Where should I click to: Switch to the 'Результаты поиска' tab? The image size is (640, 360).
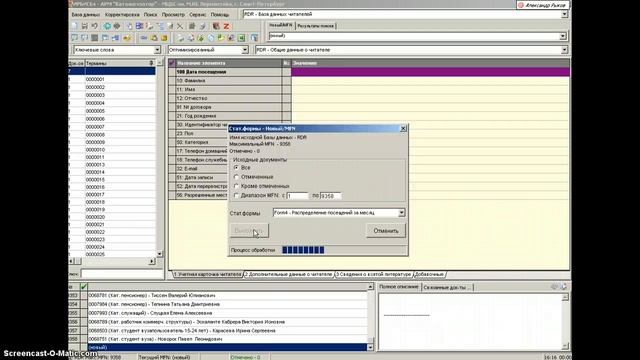[x=316, y=26]
